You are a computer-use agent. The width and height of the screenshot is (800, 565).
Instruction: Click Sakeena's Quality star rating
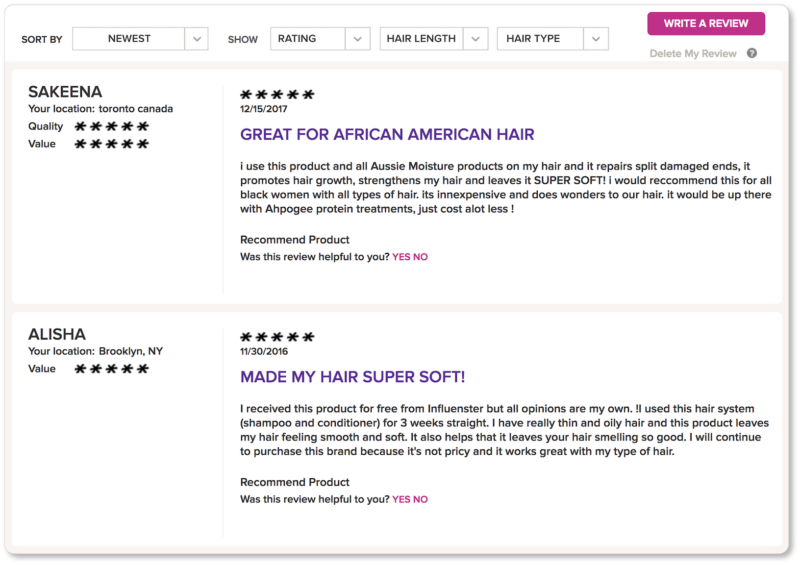[x=112, y=126]
